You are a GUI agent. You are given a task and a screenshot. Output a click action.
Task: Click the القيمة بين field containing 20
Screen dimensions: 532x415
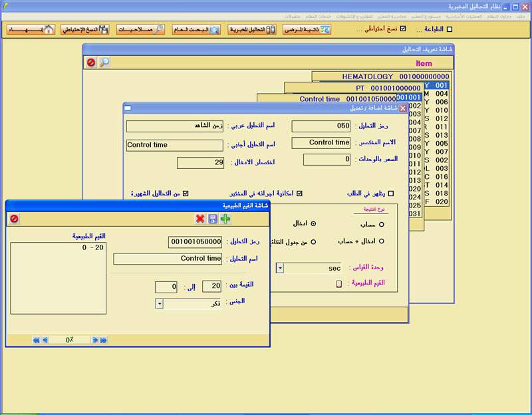click(x=211, y=287)
